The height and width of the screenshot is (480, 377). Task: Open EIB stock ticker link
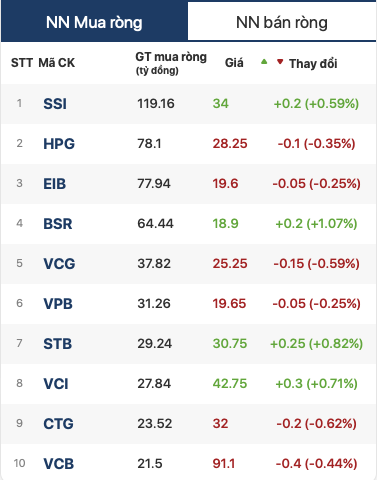point(55,184)
